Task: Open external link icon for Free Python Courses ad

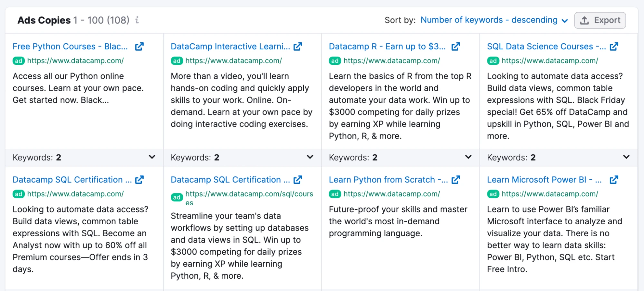Action: click(x=139, y=46)
